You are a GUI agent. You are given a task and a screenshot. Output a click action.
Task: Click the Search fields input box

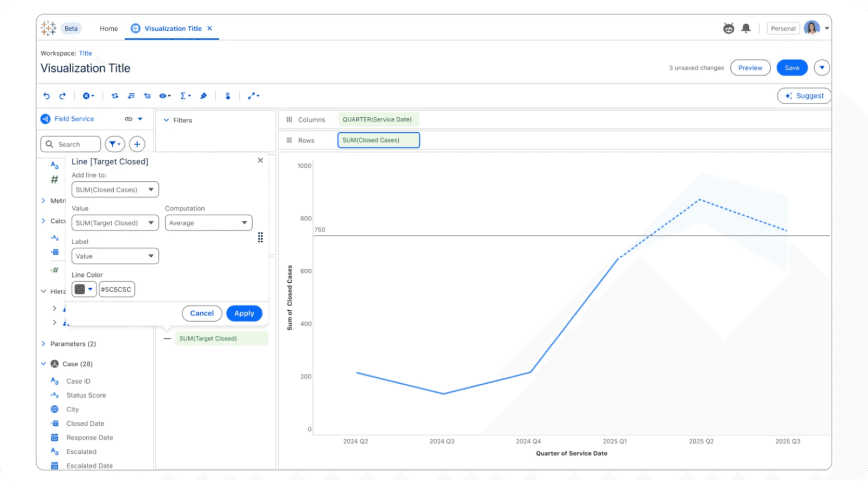coord(71,144)
